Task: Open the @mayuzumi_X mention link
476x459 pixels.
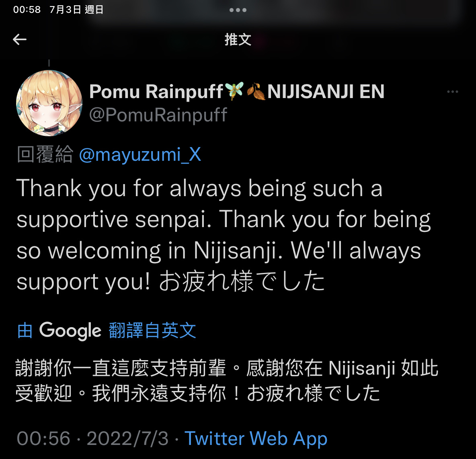Action: [x=140, y=154]
